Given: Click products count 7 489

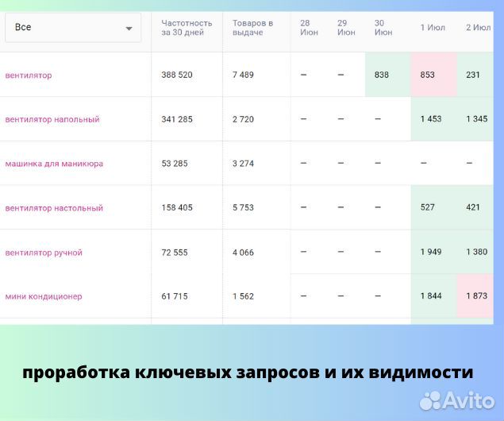Looking at the screenshot, I should tap(243, 75).
